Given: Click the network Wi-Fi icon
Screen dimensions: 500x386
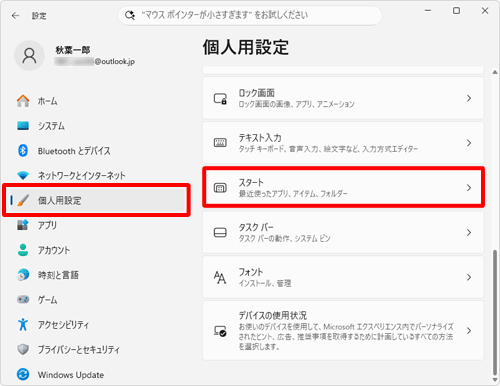Looking at the screenshot, I should (x=23, y=175).
